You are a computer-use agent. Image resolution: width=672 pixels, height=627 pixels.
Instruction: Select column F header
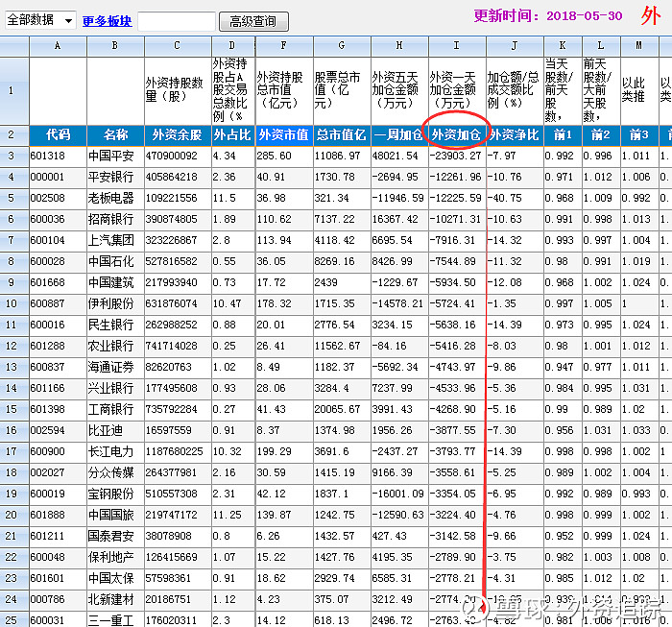(284, 46)
